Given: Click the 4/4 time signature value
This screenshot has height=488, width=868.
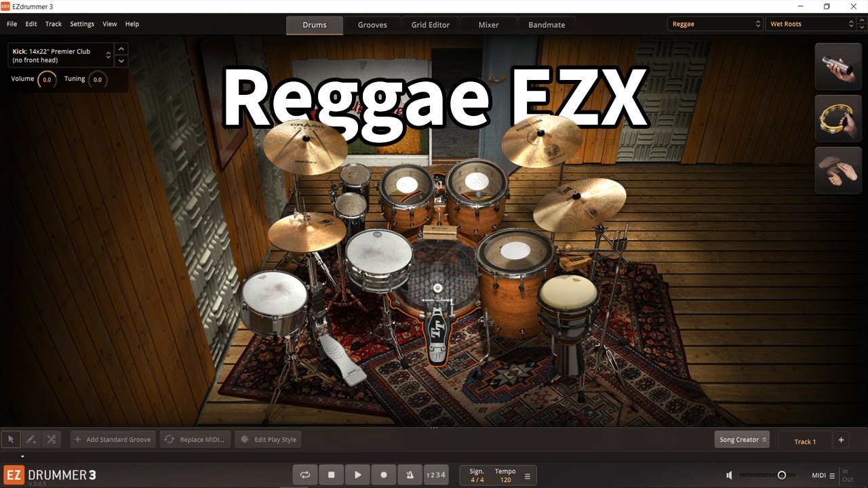Looking at the screenshot, I should [477, 480].
